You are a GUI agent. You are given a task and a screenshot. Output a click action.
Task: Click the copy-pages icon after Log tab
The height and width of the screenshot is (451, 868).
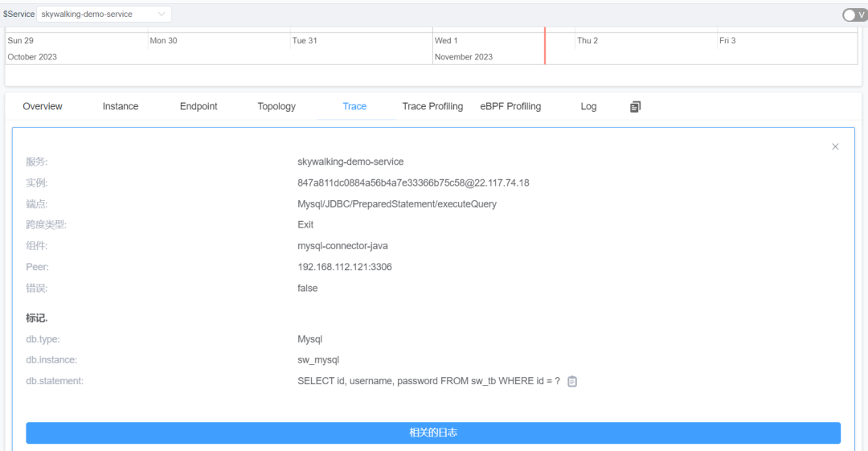click(x=635, y=107)
